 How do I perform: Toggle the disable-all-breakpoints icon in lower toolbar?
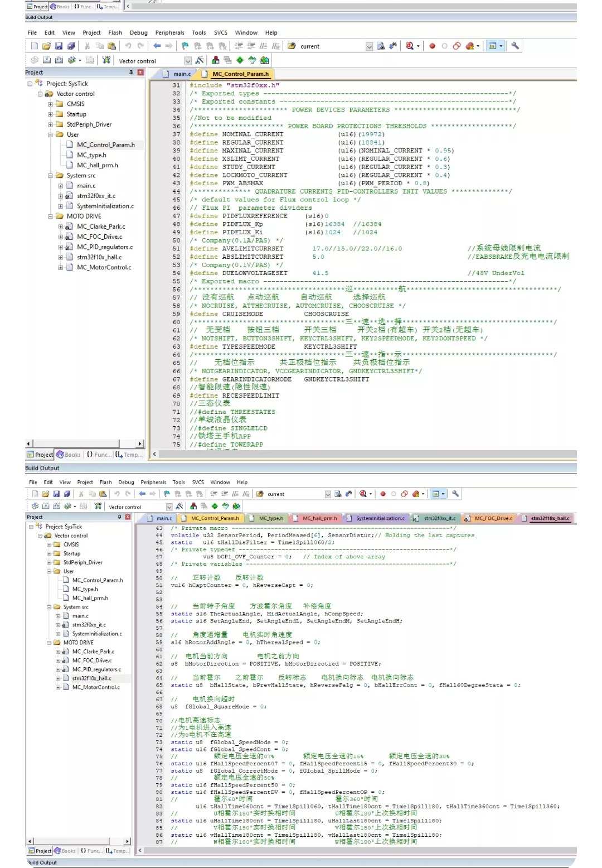(394, 494)
